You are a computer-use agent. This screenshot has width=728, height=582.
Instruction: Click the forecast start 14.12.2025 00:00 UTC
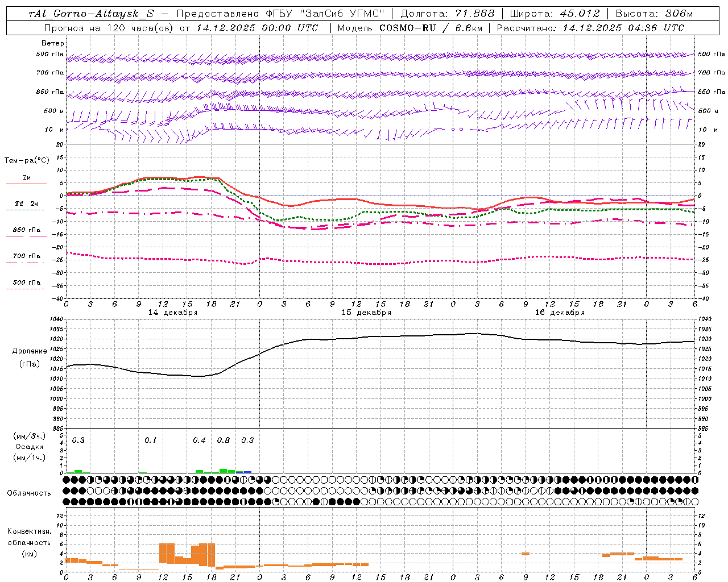257,28
